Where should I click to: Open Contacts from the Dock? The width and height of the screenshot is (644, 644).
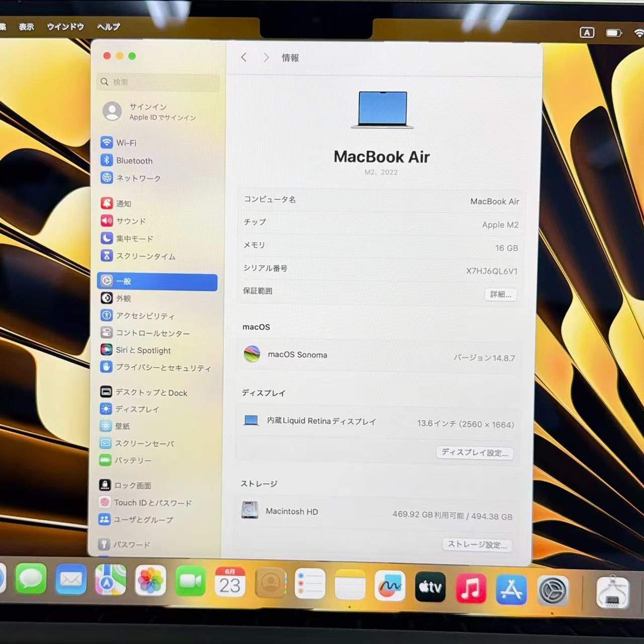[x=271, y=583]
